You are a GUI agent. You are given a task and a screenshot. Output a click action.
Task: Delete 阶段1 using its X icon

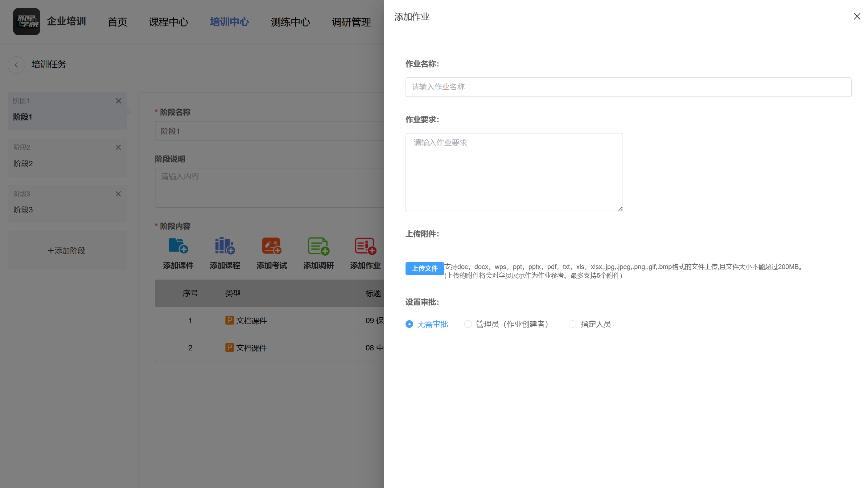pyautogui.click(x=118, y=101)
